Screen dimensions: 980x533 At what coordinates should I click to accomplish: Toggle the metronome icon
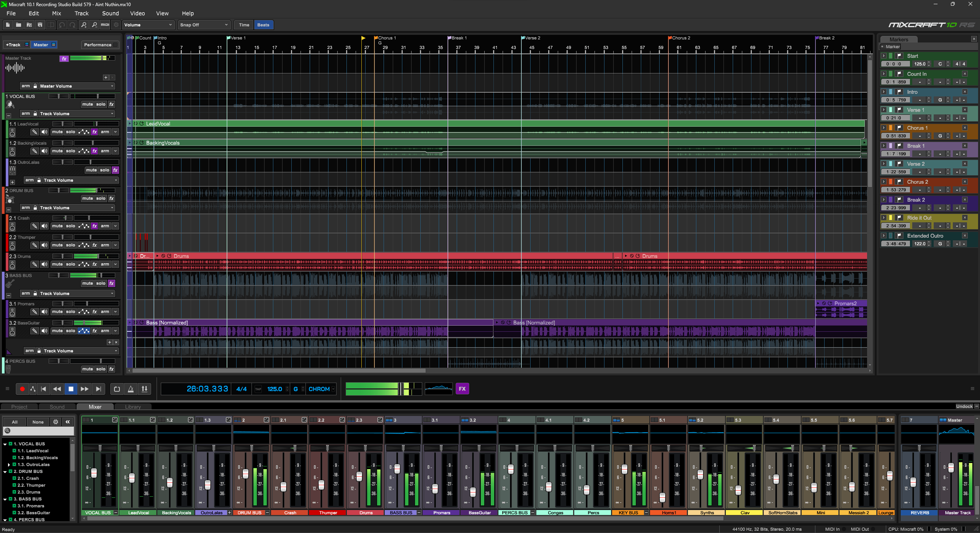131,389
